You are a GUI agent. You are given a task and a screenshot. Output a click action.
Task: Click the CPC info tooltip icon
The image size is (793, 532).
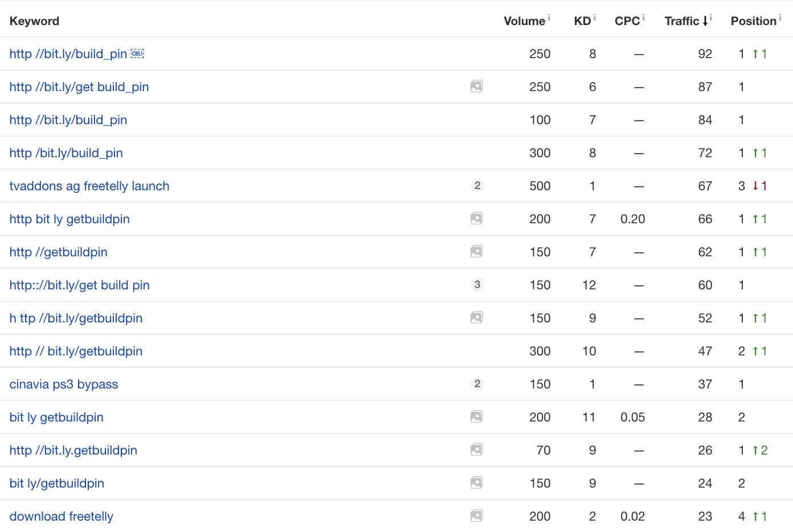[x=644, y=17]
